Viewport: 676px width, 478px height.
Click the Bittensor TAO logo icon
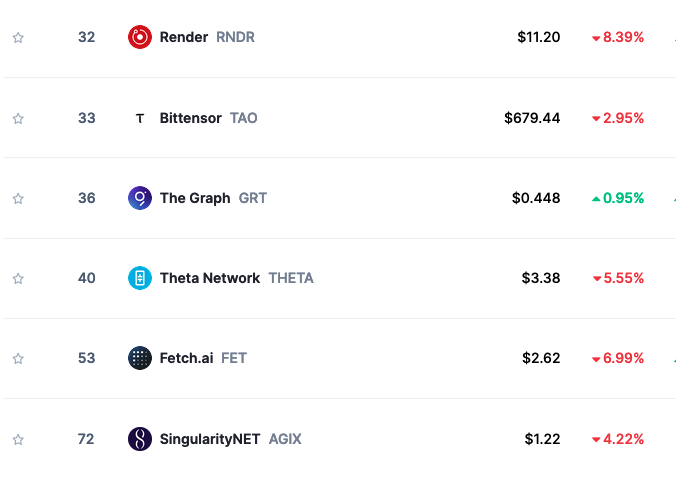140,118
